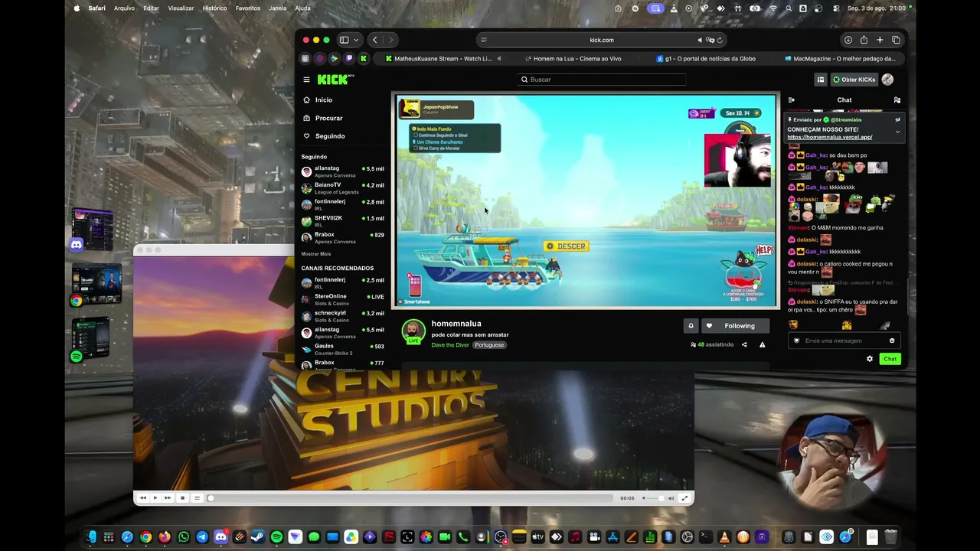The image size is (980, 551).
Task: Toggle the Safari sidebar
Action: [x=344, y=40]
